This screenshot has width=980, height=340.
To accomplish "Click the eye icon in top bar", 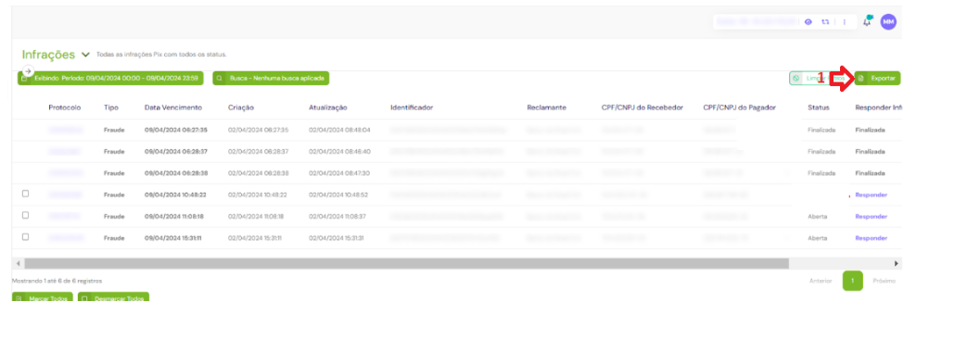I will tap(808, 22).
